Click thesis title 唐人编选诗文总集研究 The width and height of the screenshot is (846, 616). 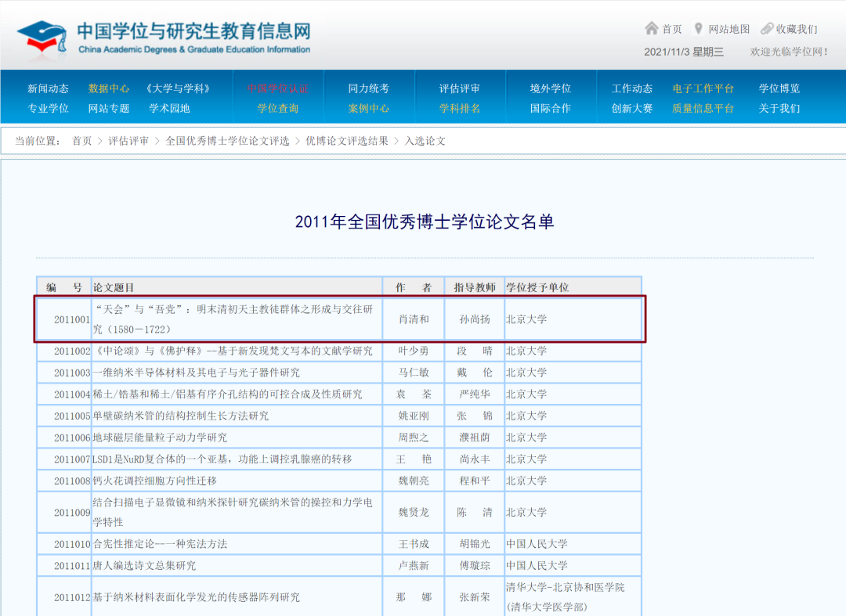(x=145, y=565)
